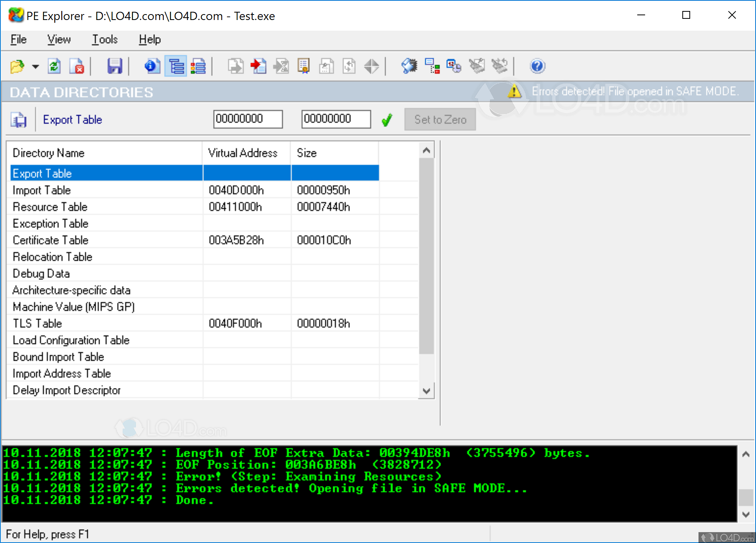
Task: Open the Digital Signature certificate icon
Action: pyautogui.click(x=304, y=66)
